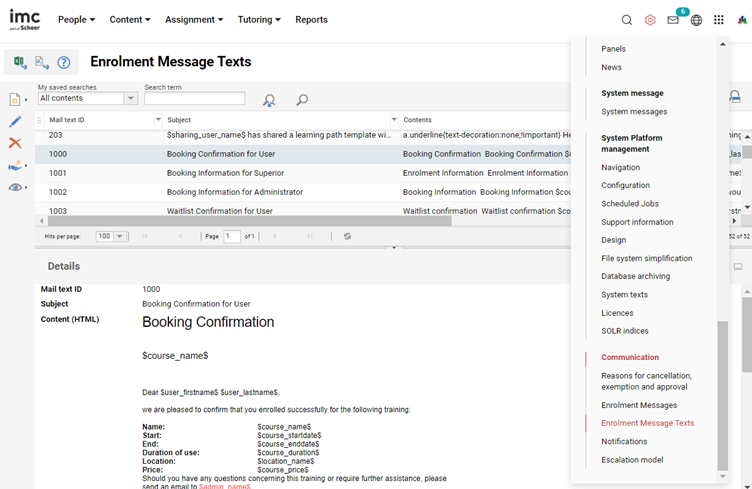Image resolution: width=752 pixels, height=489 pixels.
Task: Click the pencil edit icon
Action: point(15,121)
